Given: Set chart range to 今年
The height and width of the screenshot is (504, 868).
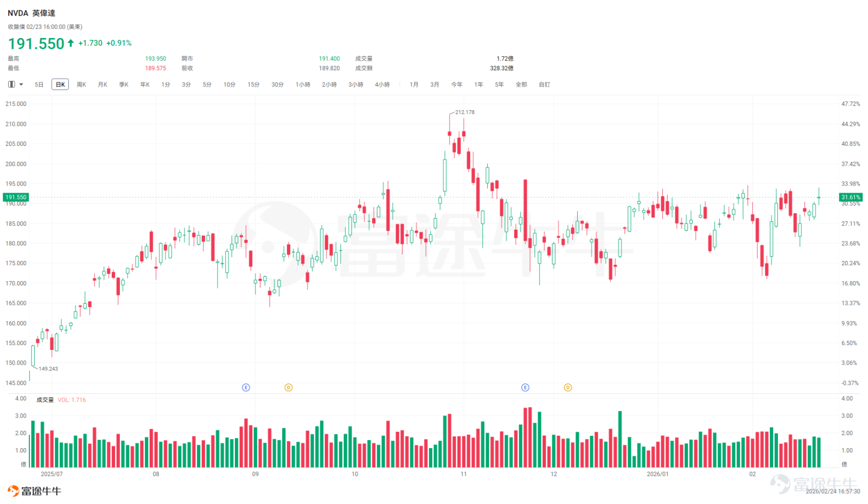Looking at the screenshot, I should 457,85.
